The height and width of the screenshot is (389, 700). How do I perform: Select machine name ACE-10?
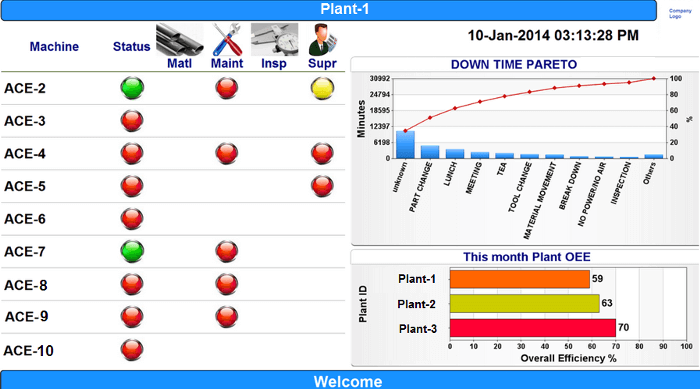tap(29, 351)
